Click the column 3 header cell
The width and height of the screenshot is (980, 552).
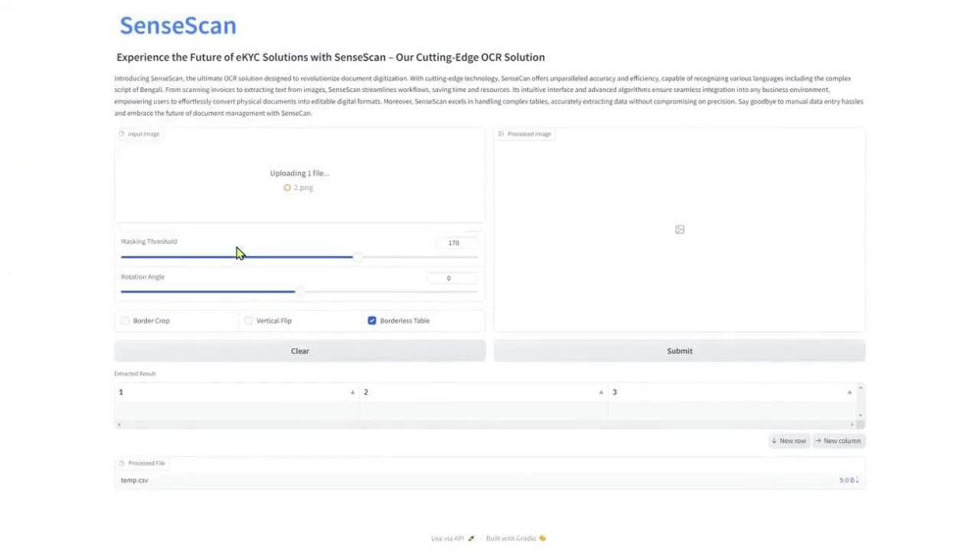(x=731, y=392)
